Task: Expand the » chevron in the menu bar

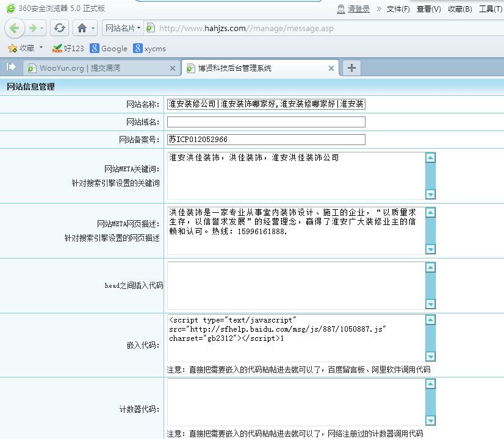Action: 379,9
